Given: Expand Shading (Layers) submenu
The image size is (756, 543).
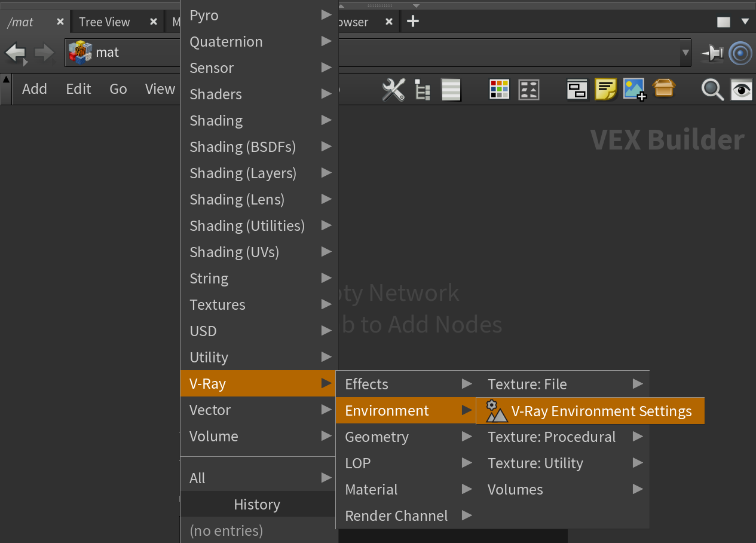Looking at the screenshot, I should point(259,173).
